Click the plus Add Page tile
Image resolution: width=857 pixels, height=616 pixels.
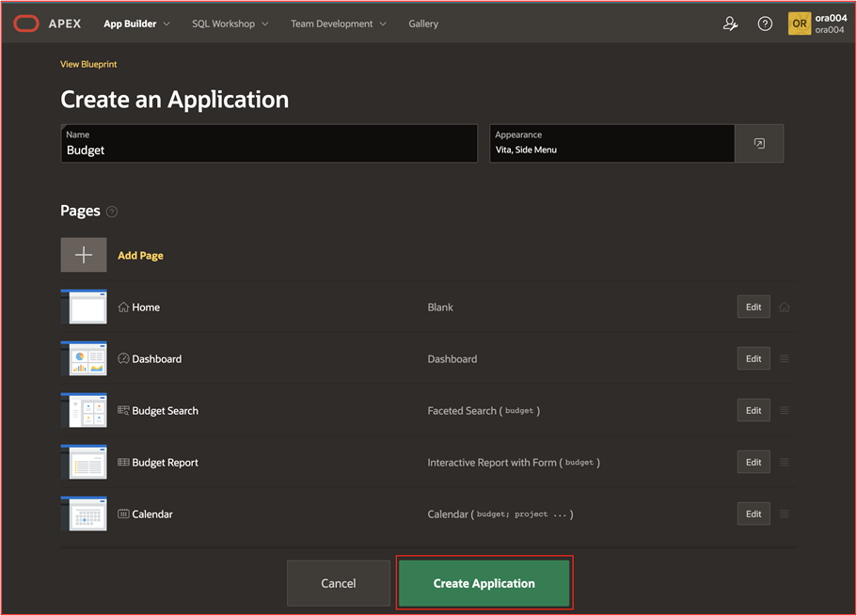pyautogui.click(x=84, y=255)
